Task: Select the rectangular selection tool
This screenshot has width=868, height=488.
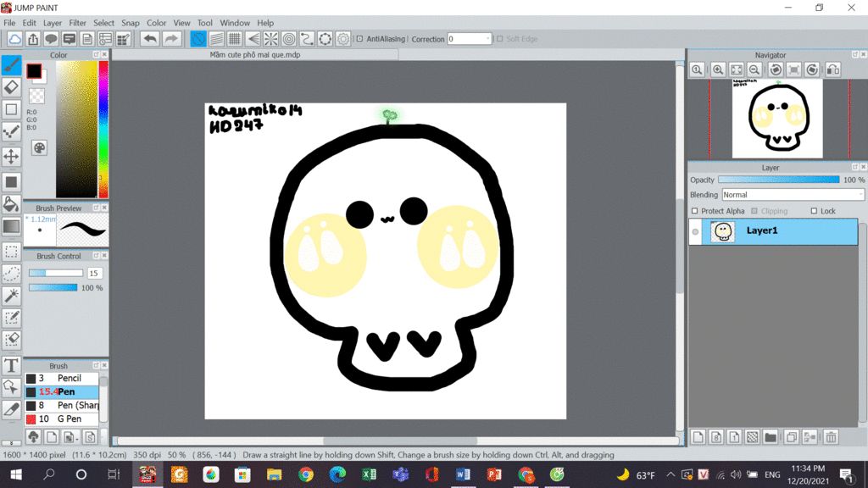Action: click(x=11, y=252)
